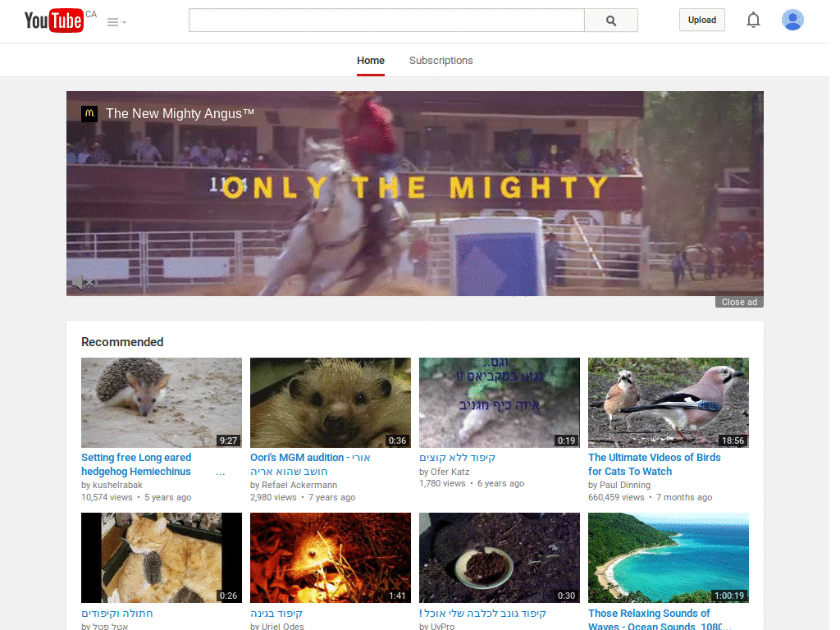Open the Uriel Odes channel link

coord(282,626)
